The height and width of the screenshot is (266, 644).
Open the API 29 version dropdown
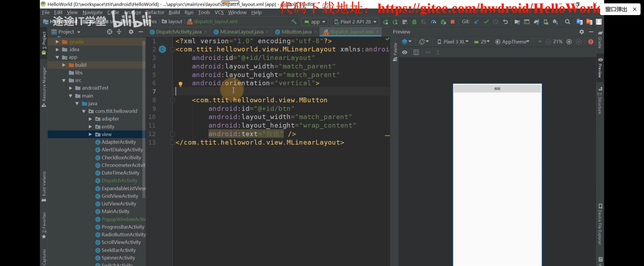[x=481, y=42]
